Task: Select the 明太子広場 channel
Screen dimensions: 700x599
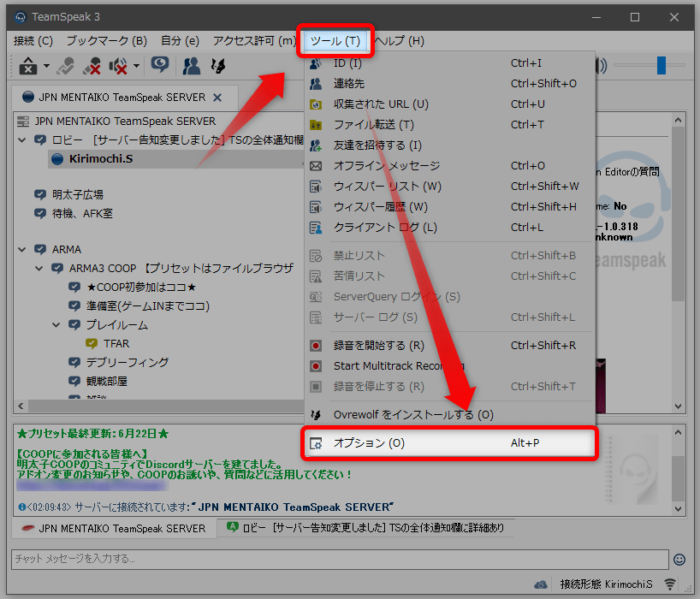Action: [78, 194]
